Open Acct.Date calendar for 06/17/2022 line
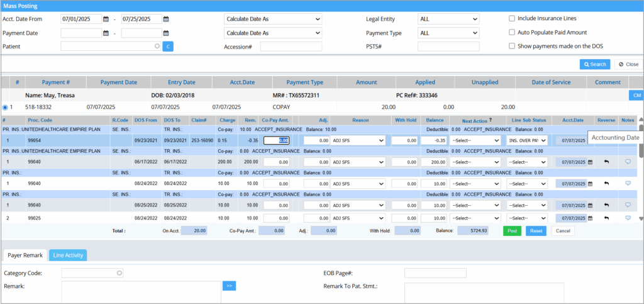This screenshot has width=644, height=304. pos(590,162)
